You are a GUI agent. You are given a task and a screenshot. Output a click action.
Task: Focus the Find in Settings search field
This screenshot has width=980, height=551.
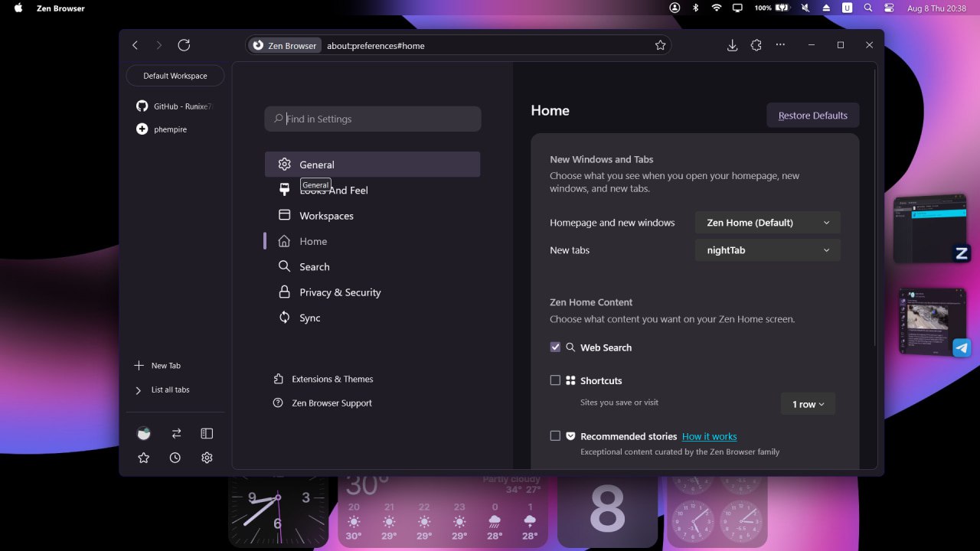pyautogui.click(x=373, y=119)
